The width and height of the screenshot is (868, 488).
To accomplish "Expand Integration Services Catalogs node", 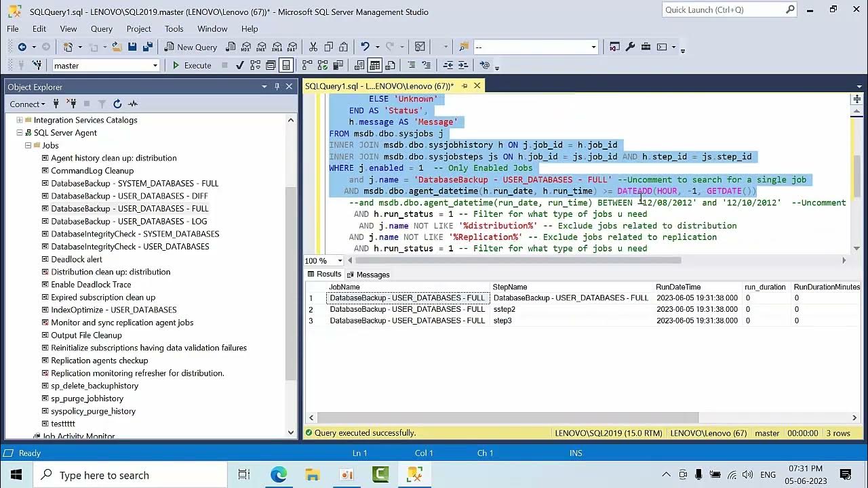I will tap(20, 120).
